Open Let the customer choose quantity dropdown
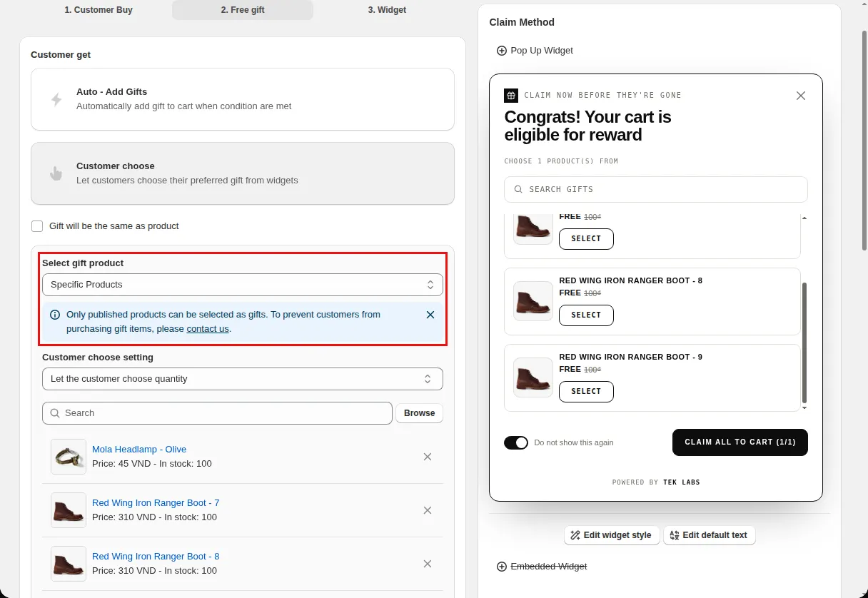The height and width of the screenshot is (598, 868). tap(243, 379)
